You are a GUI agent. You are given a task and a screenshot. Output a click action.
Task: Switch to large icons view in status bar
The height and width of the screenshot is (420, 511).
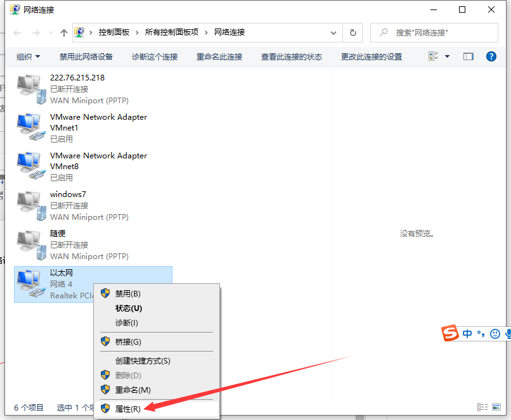click(497, 407)
